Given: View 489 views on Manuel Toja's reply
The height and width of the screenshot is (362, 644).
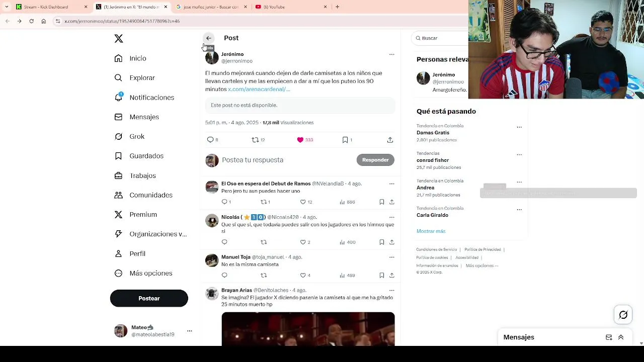Looking at the screenshot, I should point(347,275).
